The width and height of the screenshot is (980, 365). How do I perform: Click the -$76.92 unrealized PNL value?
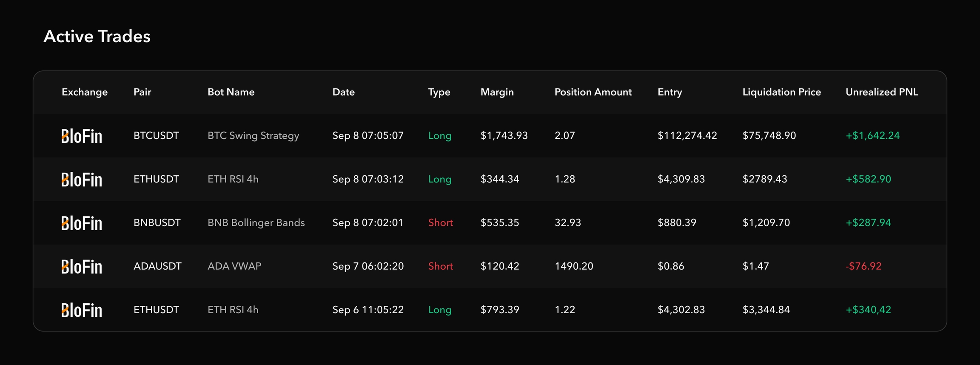click(x=863, y=266)
